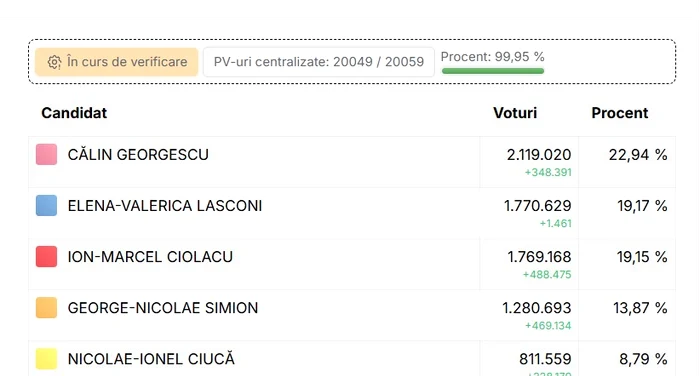This screenshot has width=700, height=376.
Task: Click the green 99,95 % progress bar
Action: (x=493, y=71)
